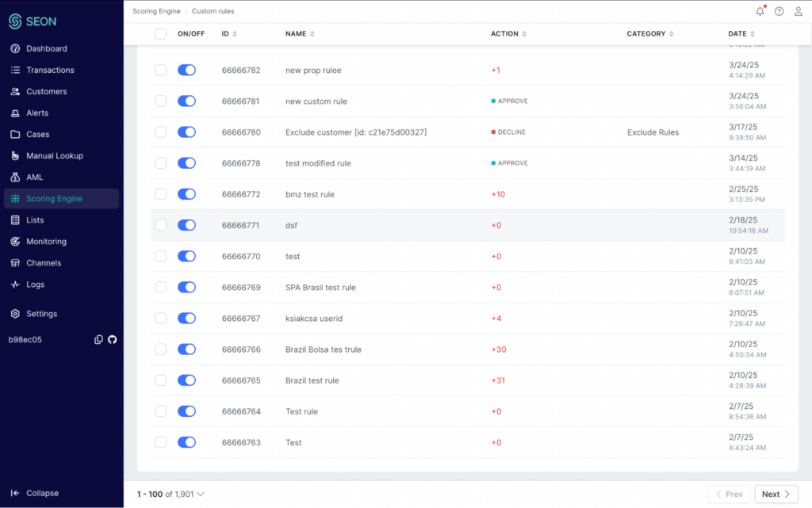Screen dimensions: 812x508
Task: Go to the Next page
Action: [776, 494]
